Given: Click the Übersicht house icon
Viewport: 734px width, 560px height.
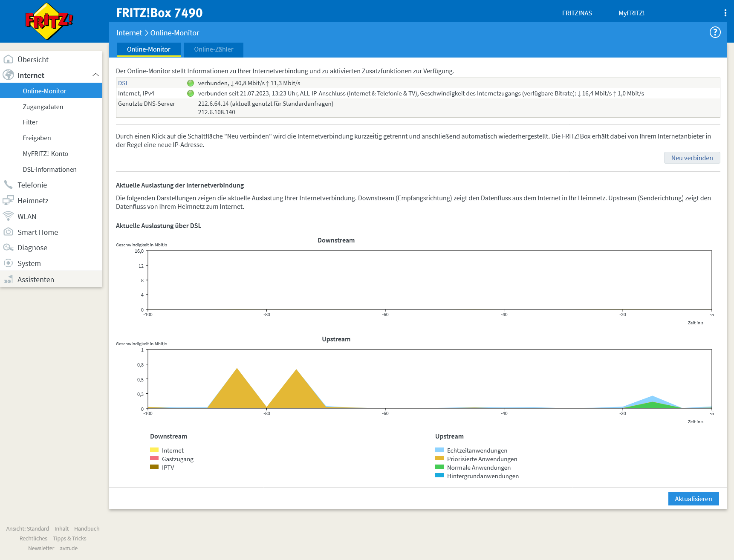Looking at the screenshot, I should [8, 59].
